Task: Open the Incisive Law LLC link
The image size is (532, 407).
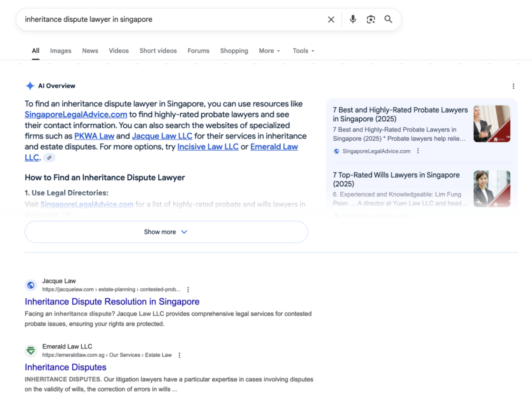Action: (208, 147)
